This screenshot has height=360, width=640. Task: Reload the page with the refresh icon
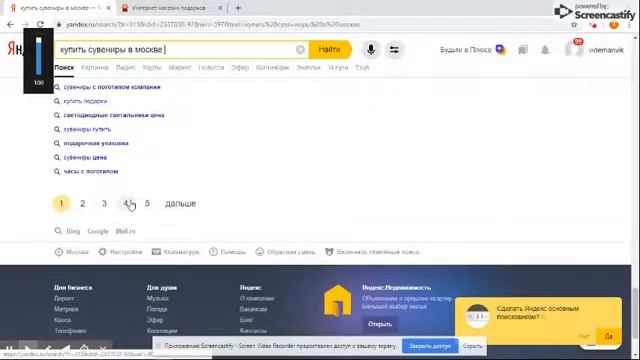(x=40, y=24)
